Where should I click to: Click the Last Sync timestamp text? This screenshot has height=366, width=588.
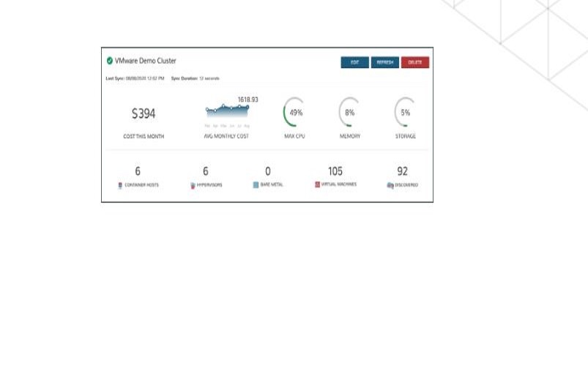click(x=135, y=78)
